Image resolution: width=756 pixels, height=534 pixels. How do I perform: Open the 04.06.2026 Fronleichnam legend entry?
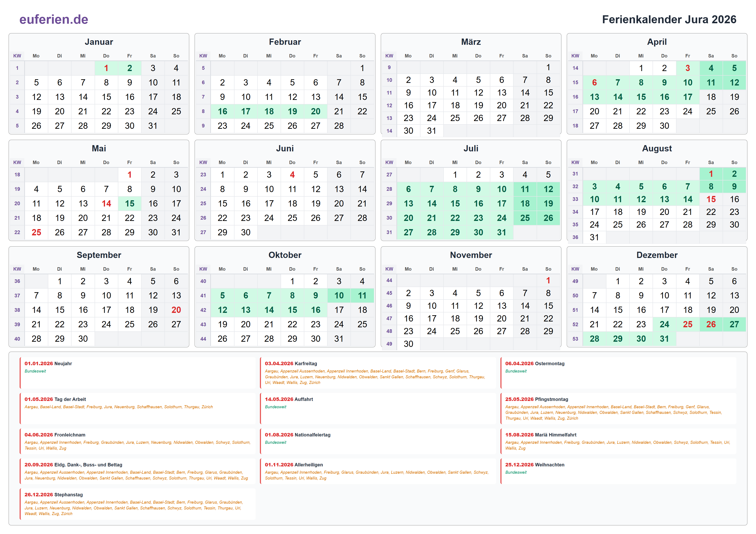(x=137, y=441)
